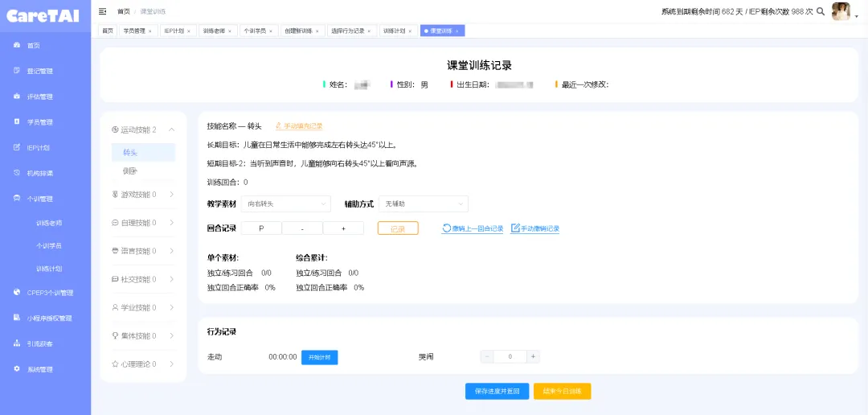Viewport: 868px width, 415px height.
Task: Open the search magnifier icon in the header
Action: point(821,11)
